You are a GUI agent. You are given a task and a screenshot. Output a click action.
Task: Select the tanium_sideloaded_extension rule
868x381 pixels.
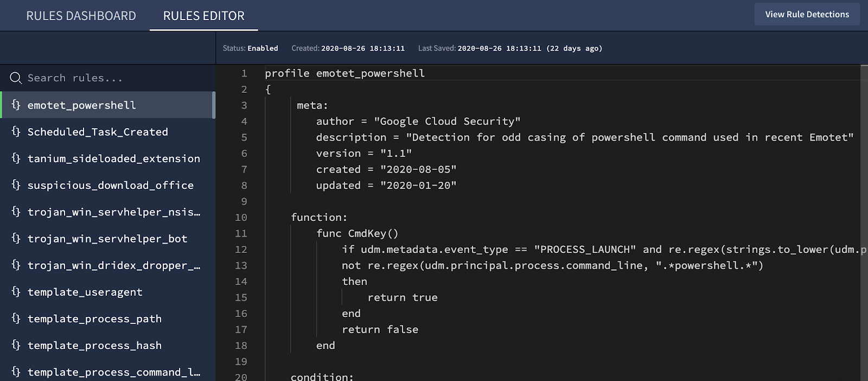(x=107, y=158)
